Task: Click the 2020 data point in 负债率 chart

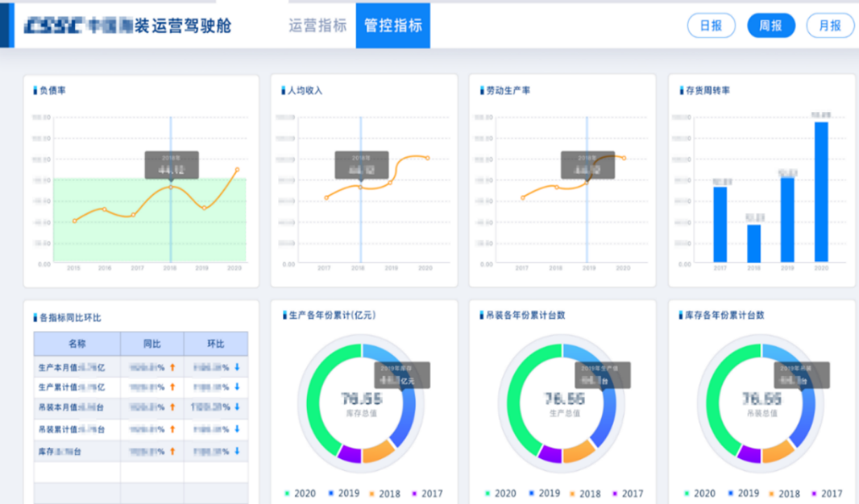Action: tap(238, 169)
